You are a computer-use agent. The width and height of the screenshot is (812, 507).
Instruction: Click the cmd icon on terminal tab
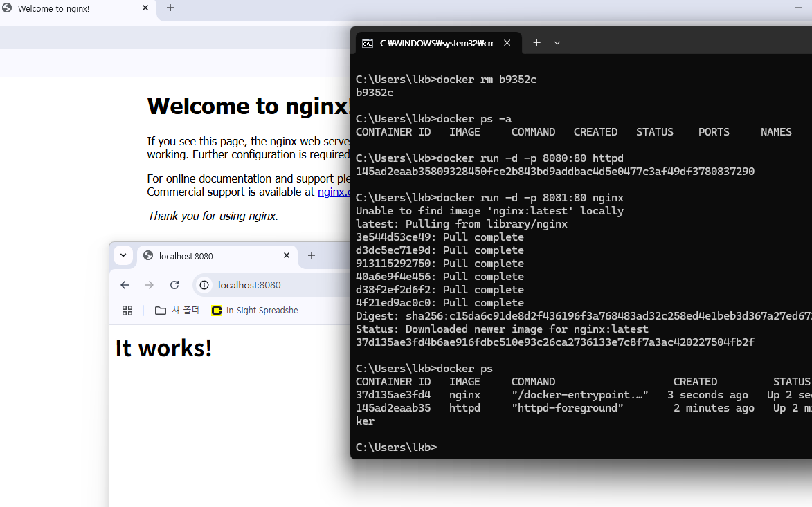[x=368, y=44]
